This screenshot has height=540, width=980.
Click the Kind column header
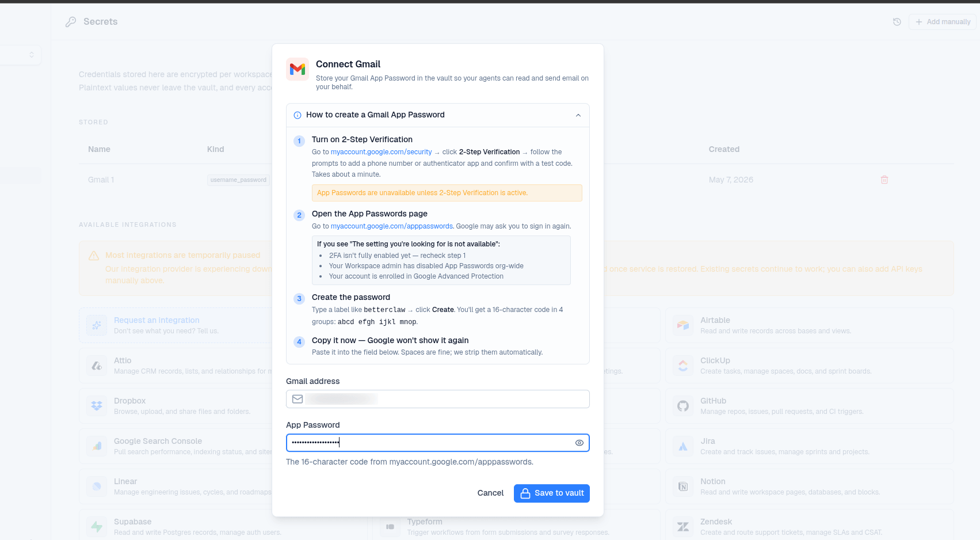tap(215, 149)
